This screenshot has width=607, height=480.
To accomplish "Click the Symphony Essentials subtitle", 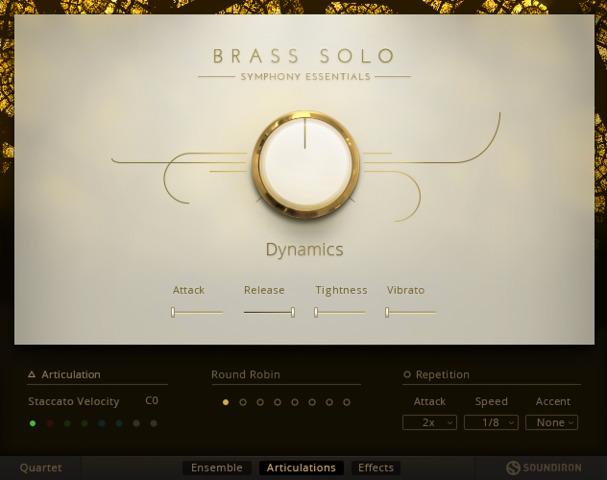I will tap(305, 77).
